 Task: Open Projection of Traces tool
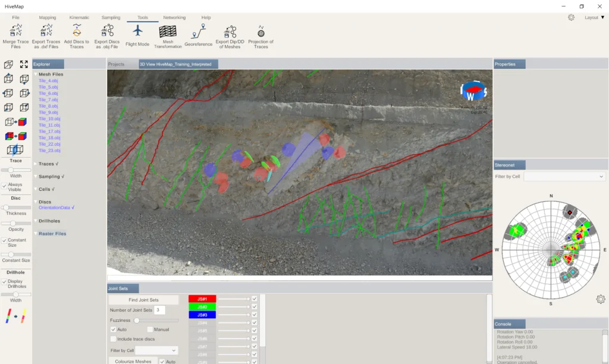(x=261, y=32)
